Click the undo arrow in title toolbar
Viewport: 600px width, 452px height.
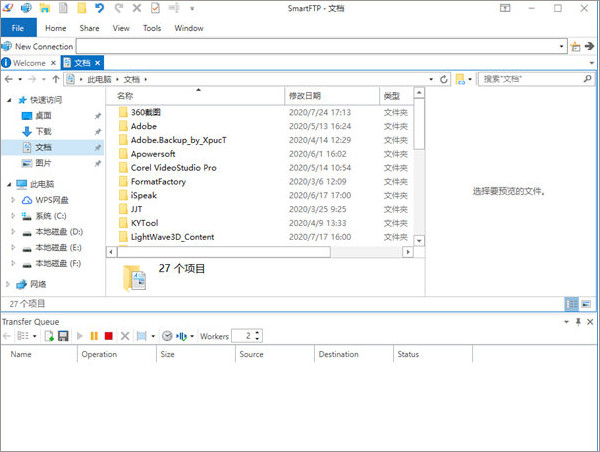(x=99, y=9)
